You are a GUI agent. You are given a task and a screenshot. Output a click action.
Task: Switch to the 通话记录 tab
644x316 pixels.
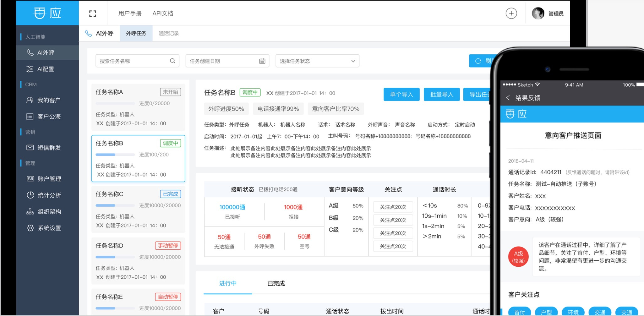point(169,33)
